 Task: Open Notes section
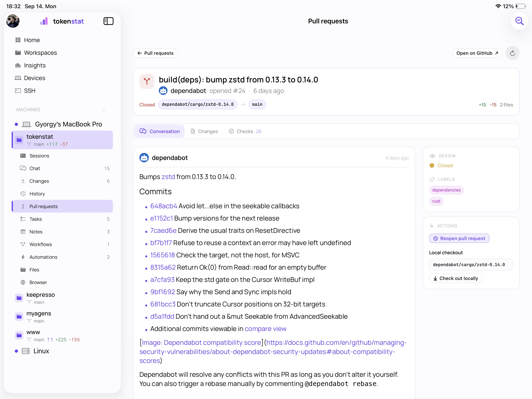[62, 232]
